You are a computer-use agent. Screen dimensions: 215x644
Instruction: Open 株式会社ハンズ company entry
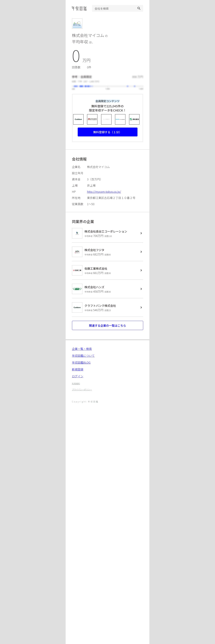107,289
